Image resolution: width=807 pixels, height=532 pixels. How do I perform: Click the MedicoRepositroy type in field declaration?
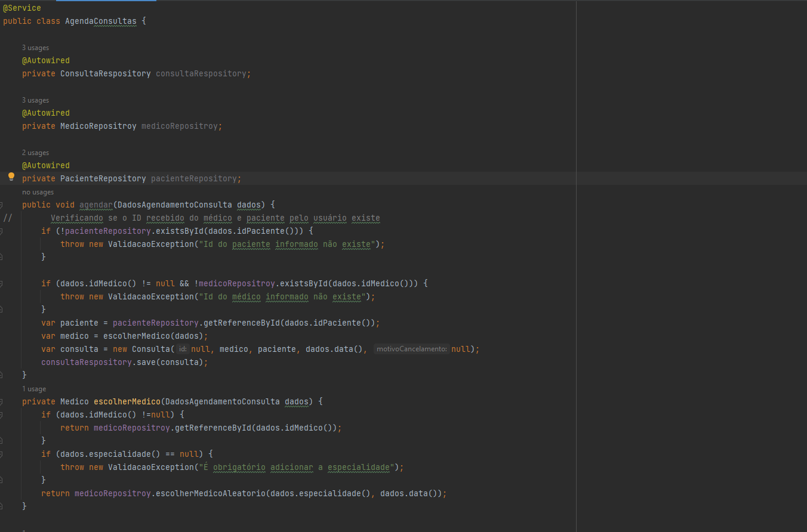pos(98,126)
